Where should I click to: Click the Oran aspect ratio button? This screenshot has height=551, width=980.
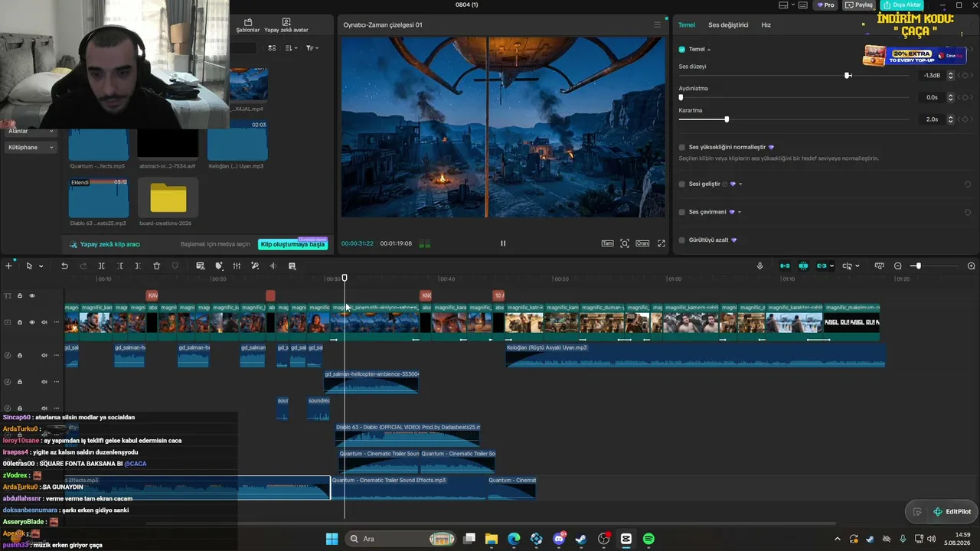pyautogui.click(x=642, y=243)
